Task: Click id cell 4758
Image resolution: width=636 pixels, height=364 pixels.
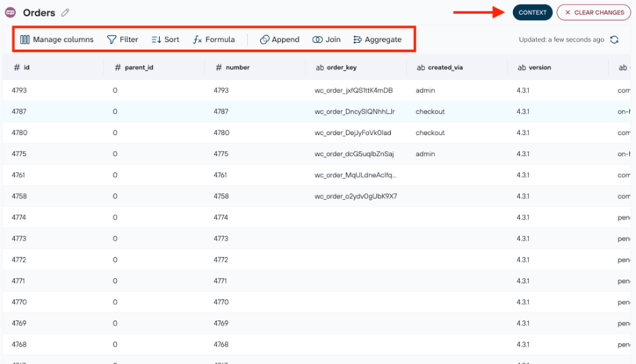Action: 19,196
